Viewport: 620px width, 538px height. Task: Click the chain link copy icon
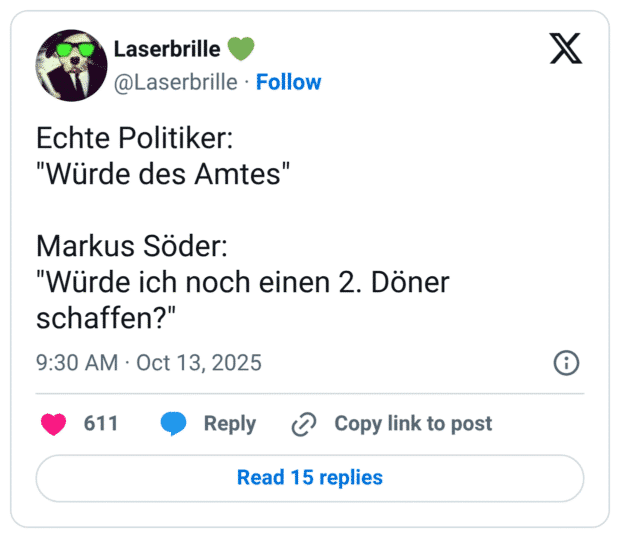[x=303, y=424]
